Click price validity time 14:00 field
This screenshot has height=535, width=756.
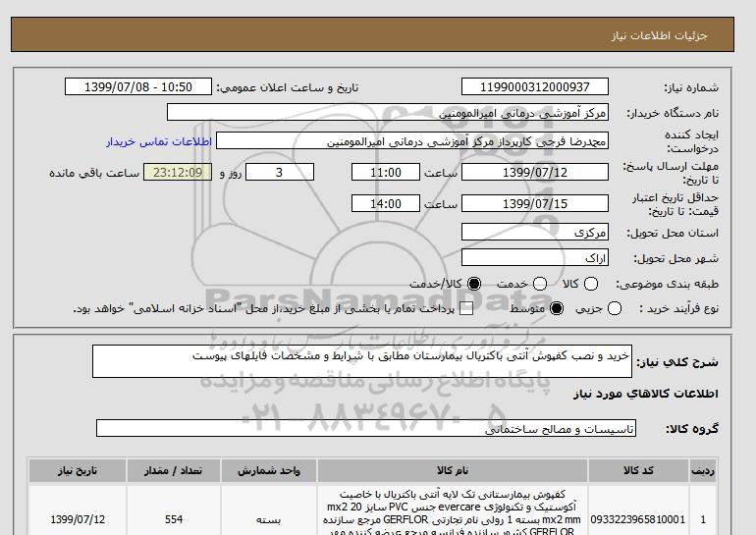(x=386, y=203)
